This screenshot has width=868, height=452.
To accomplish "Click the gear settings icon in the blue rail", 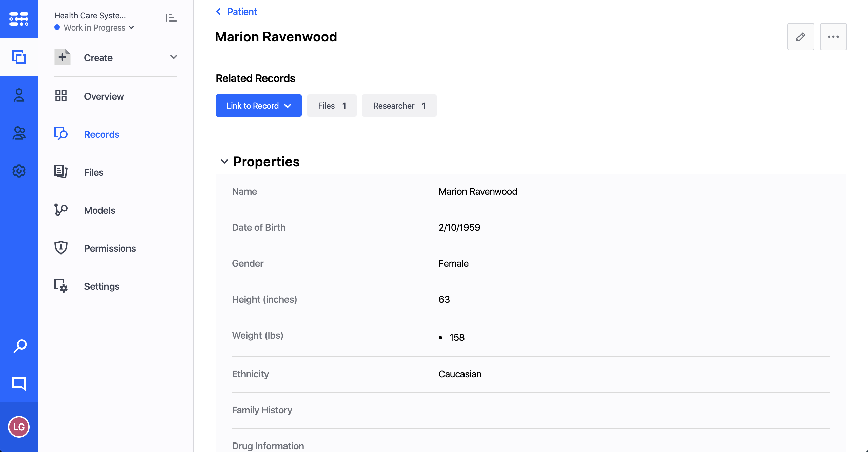I will [19, 171].
